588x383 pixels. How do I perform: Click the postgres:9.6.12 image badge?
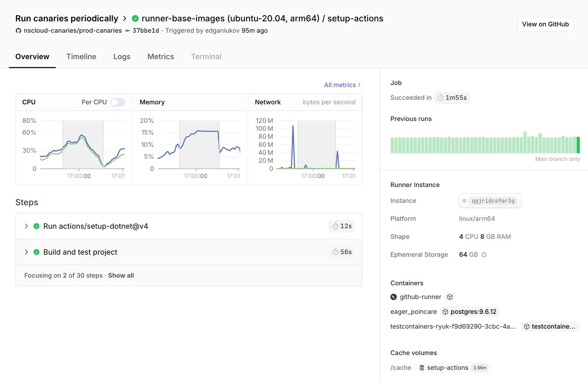(x=470, y=312)
